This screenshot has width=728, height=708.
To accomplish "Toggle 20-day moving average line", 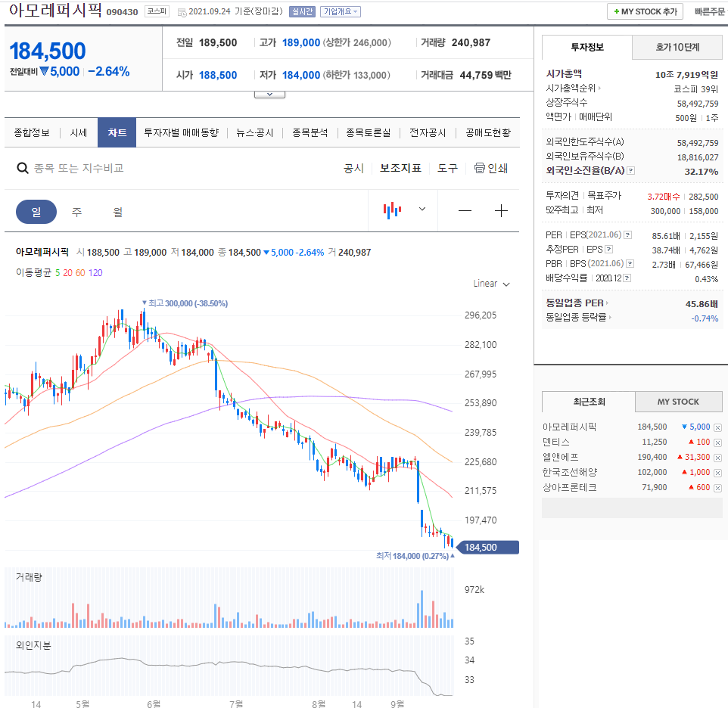I will point(68,273).
